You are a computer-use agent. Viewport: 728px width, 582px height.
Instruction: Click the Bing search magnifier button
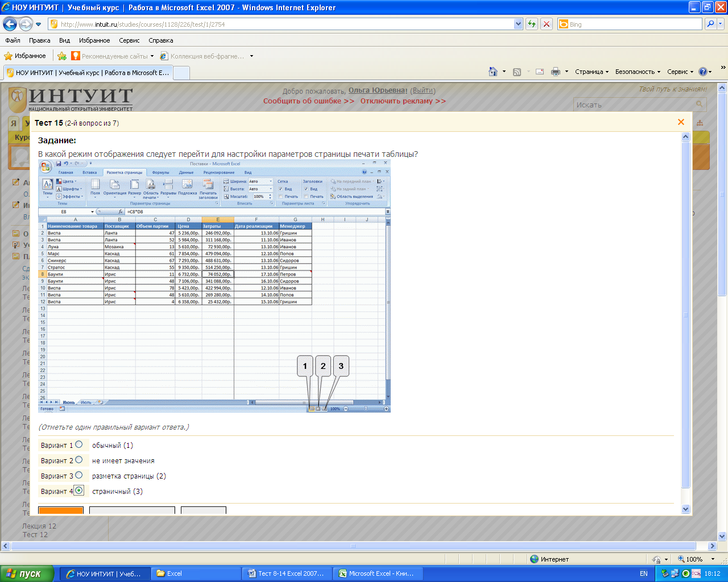click(x=710, y=24)
